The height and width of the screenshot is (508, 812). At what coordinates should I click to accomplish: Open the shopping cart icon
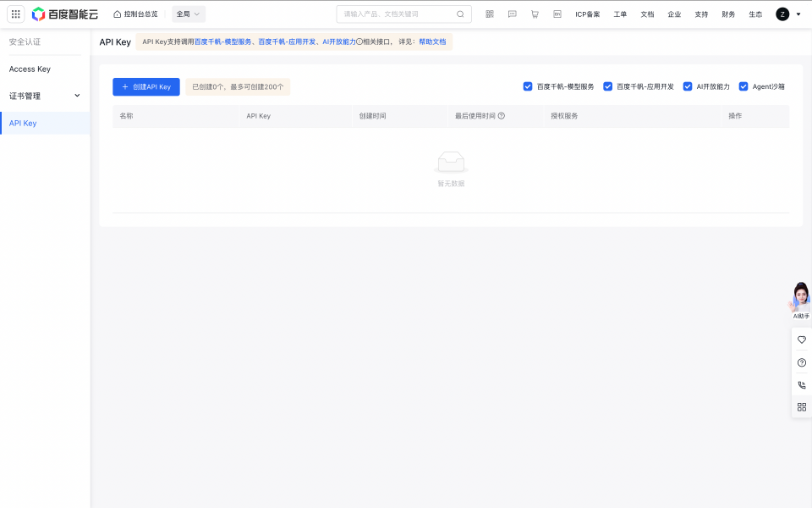click(535, 14)
